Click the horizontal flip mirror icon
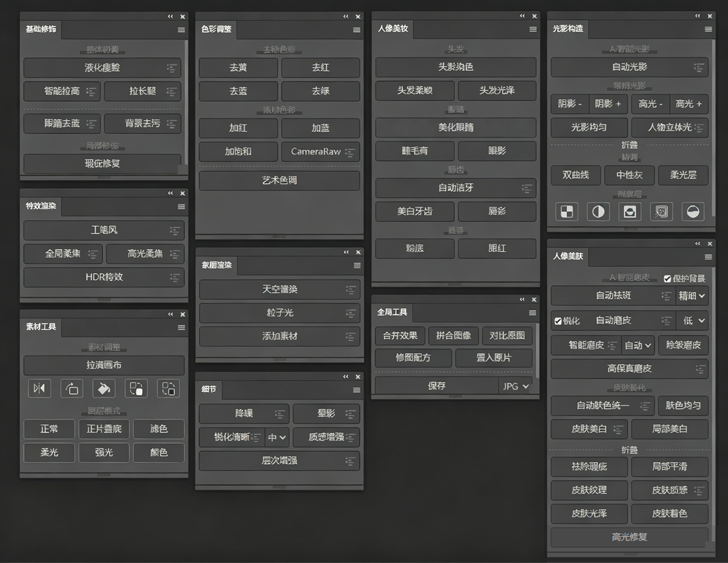Image resolution: width=728 pixels, height=563 pixels. (x=39, y=388)
